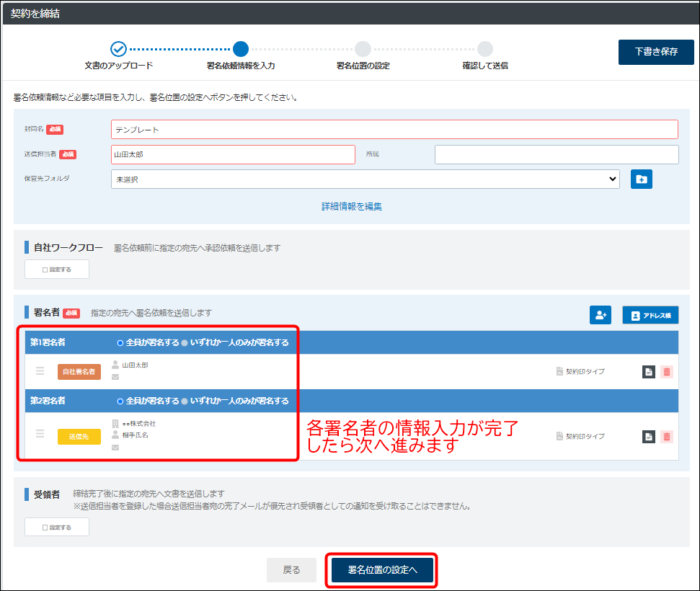Image resolution: width=700 pixels, height=591 pixels.
Task: Click the 戻る button
Action: coord(291,570)
